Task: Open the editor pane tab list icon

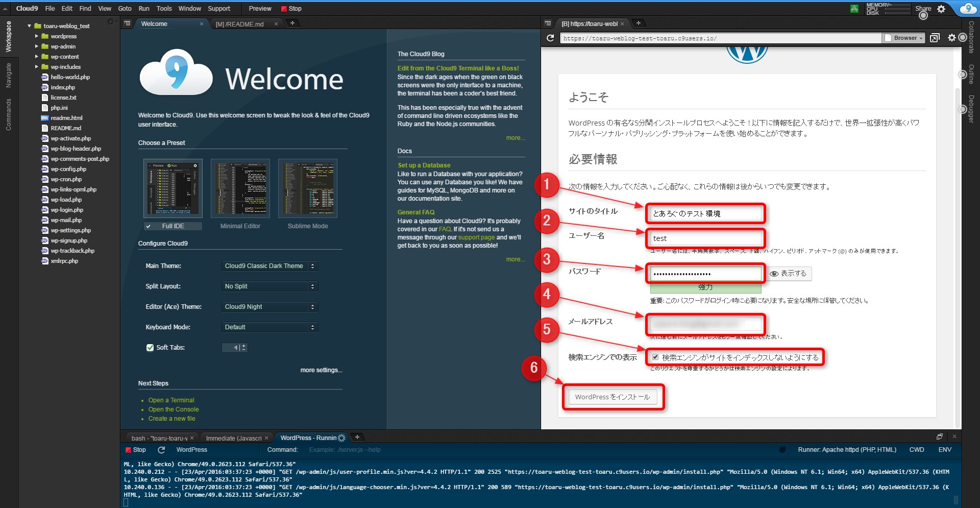Action: [128, 23]
